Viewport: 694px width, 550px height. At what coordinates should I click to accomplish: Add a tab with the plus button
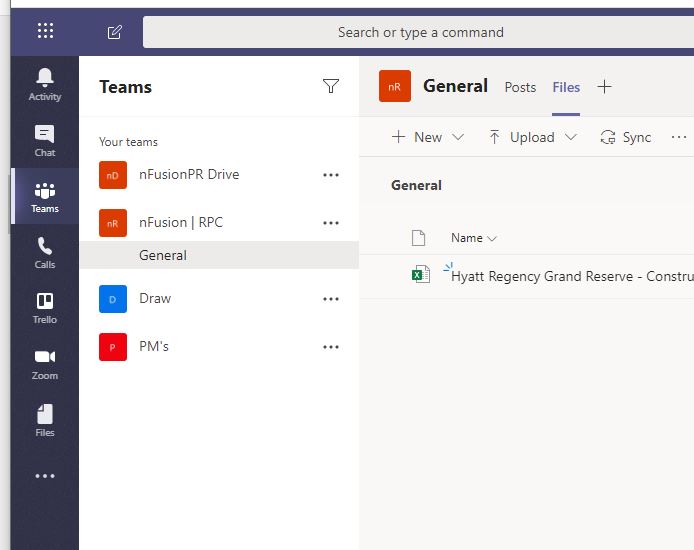click(604, 87)
